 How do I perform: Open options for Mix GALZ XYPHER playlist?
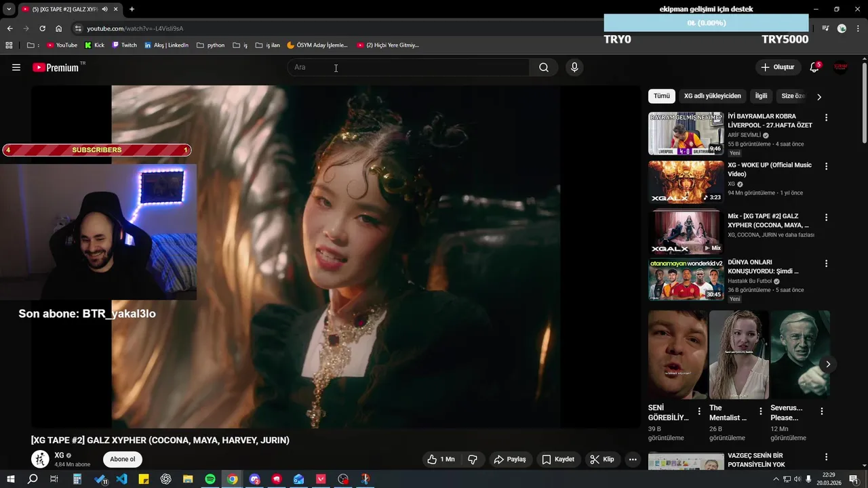pyautogui.click(x=826, y=218)
